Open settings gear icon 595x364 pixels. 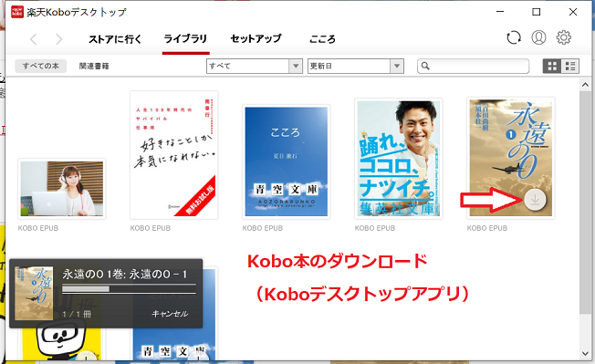563,37
